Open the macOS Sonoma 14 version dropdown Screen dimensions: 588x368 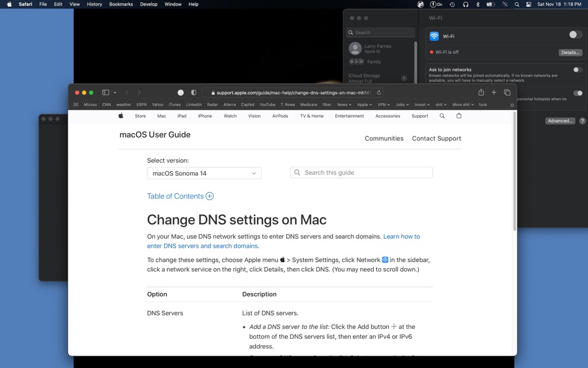click(204, 173)
